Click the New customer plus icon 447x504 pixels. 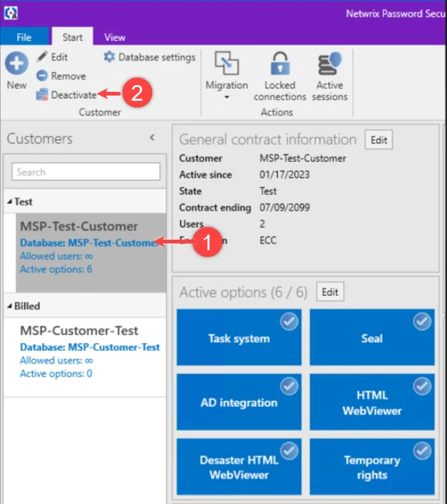click(x=16, y=63)
